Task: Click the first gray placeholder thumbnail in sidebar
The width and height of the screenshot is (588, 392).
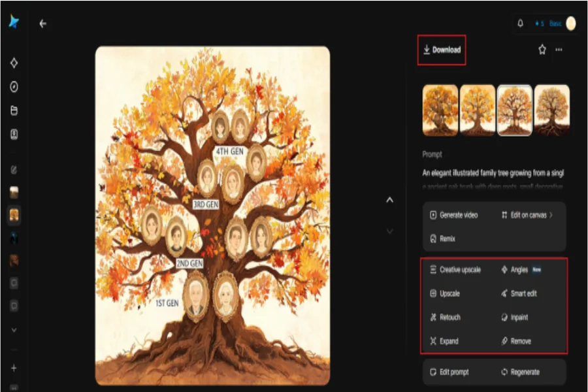Action: (14, 283)
